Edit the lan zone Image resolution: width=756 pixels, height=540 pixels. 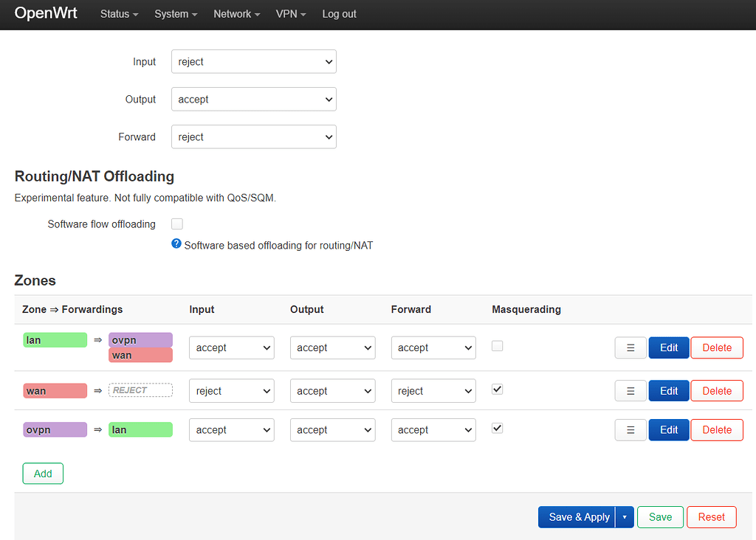669,347
